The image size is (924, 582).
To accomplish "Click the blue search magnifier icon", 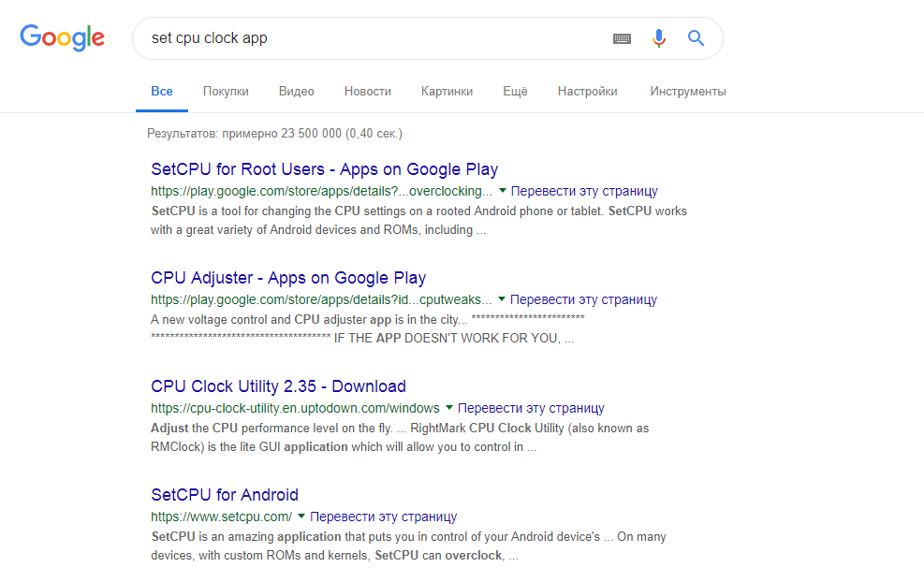I will pos(696,38).
